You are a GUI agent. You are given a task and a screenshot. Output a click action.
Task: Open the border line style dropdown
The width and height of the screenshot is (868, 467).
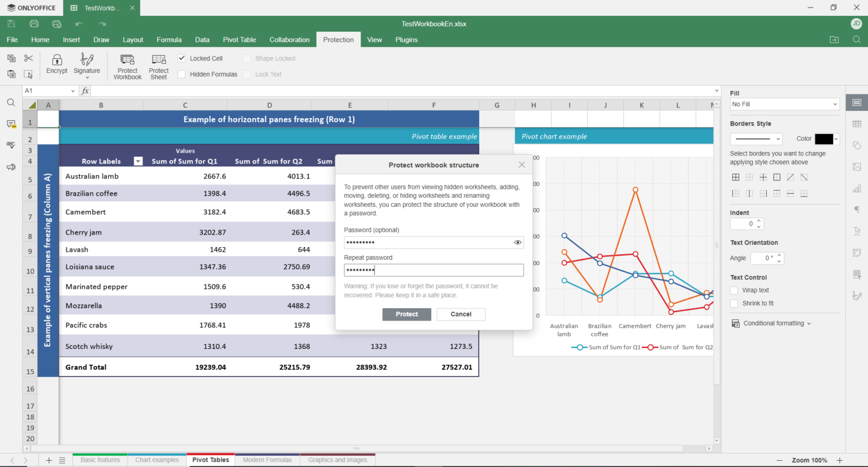pos(756,139)
